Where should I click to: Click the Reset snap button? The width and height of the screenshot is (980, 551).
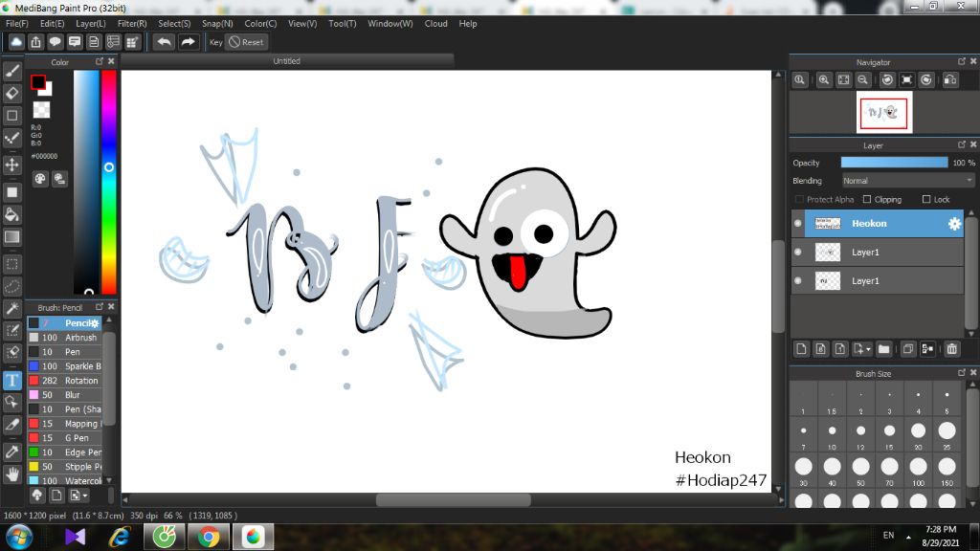tap(246, 42)
